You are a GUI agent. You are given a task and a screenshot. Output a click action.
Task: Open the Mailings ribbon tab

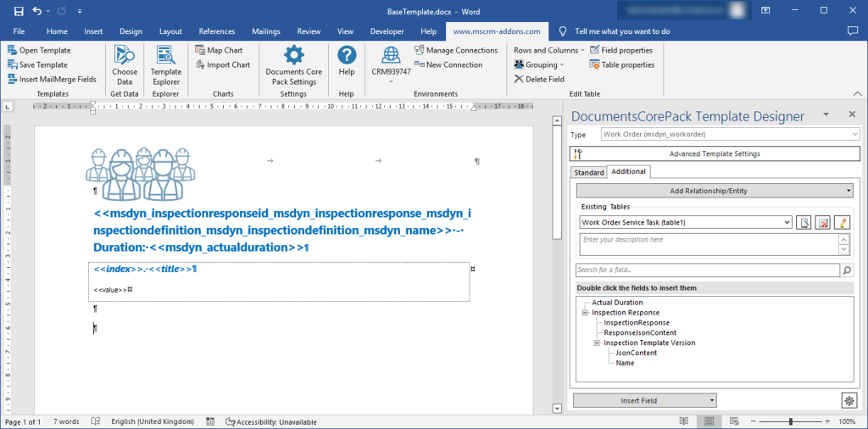coord(265,31)
